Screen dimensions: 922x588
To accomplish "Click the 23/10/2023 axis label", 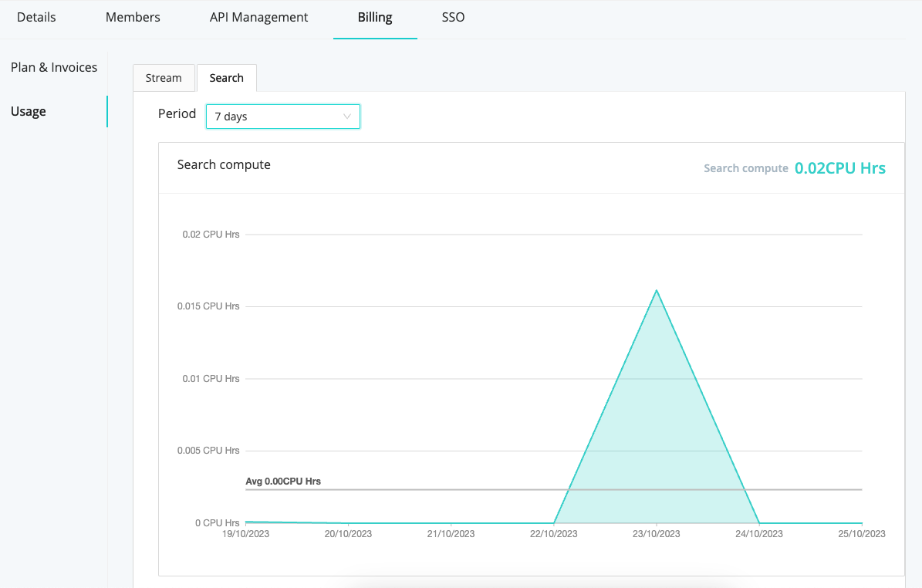I will coord(657,533).
